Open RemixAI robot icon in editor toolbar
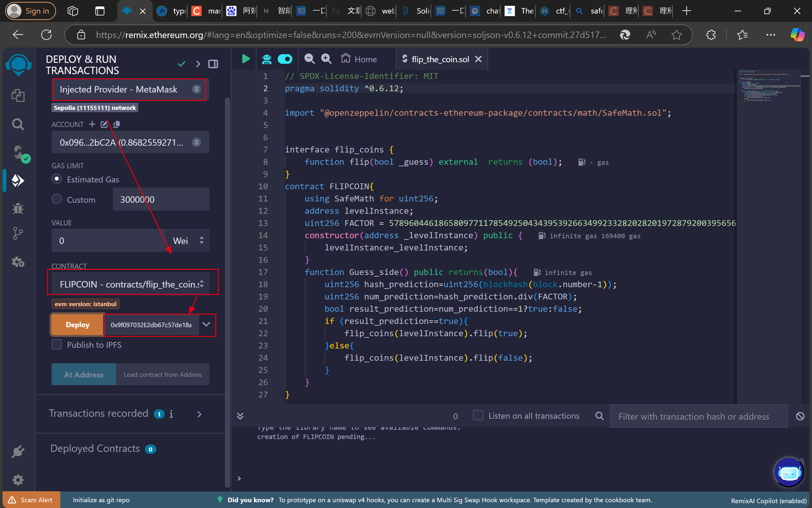The image size is (812, 508). tap(266, 59)
